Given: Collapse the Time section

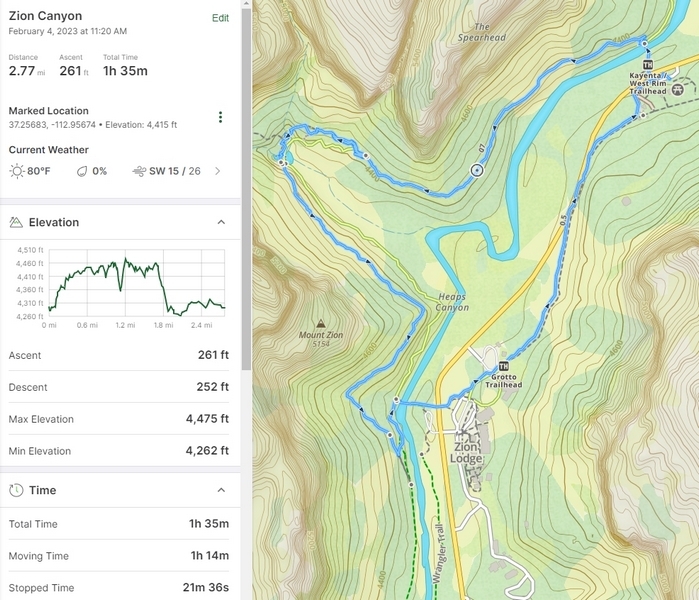Looking at the screenshot, I should (x=221, y=490).
